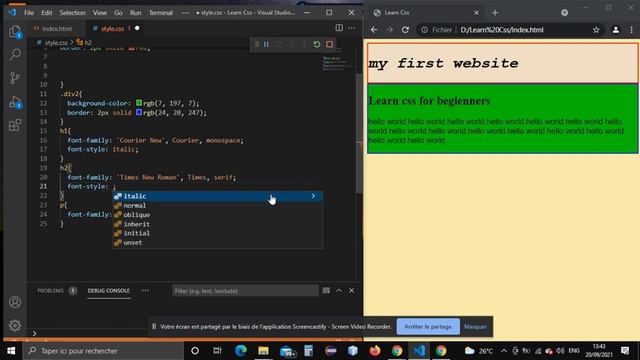Open the Windows Start menu
This screenshot has height=360, width=640.
point(11,351)
